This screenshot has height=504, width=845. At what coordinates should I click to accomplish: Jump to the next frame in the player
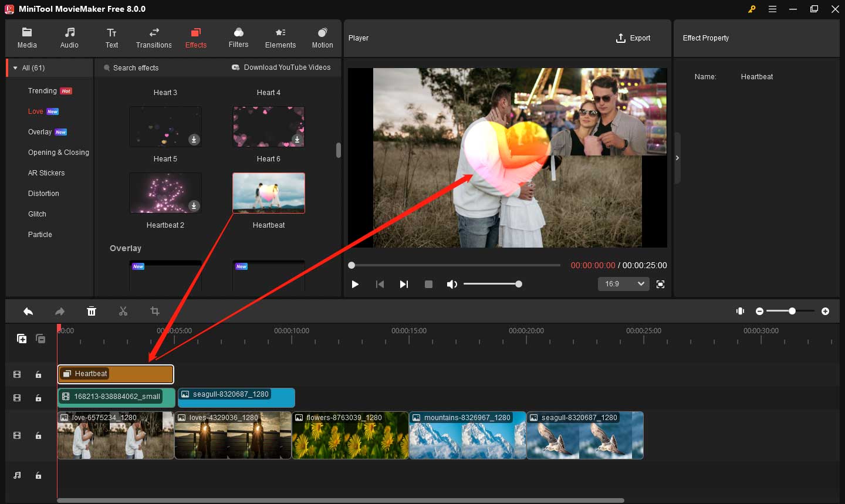pos(404,284)
